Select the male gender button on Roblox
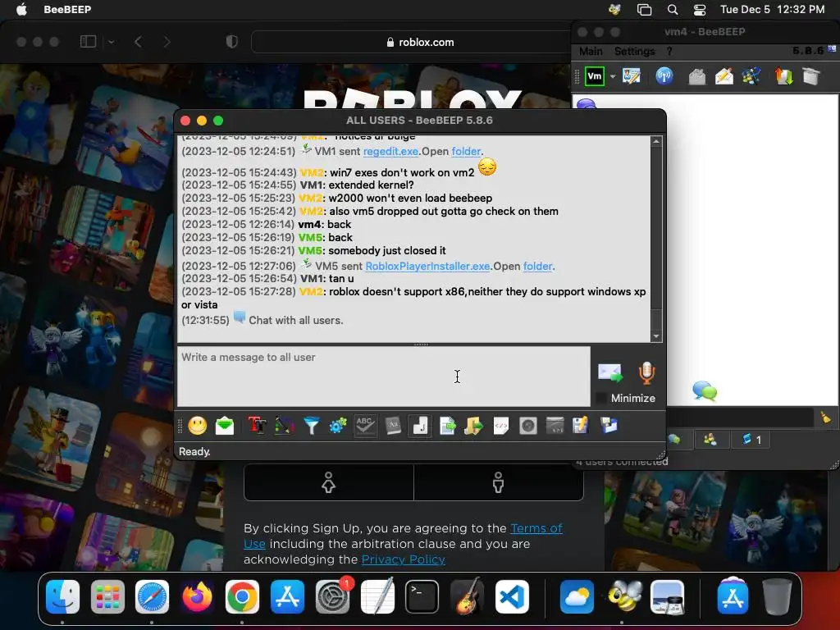The image size is (840, 630). click(499, 482)
